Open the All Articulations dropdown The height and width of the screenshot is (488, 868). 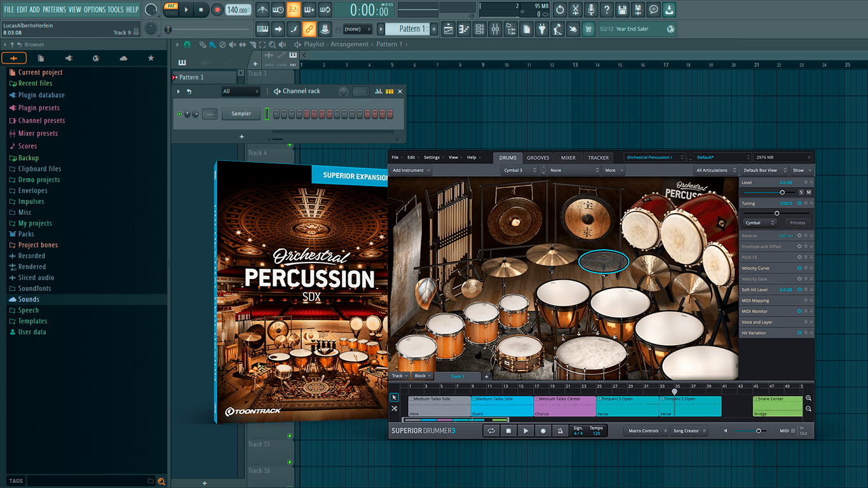715,170
